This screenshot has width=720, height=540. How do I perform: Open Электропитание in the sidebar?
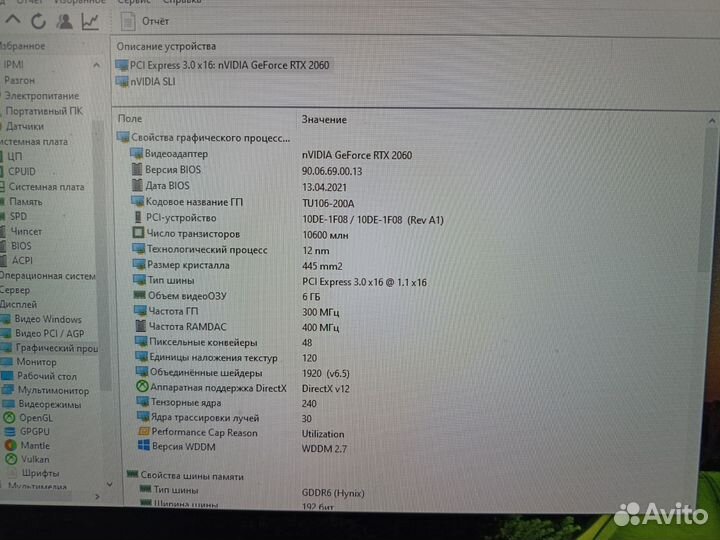click(x=41, y=96)
